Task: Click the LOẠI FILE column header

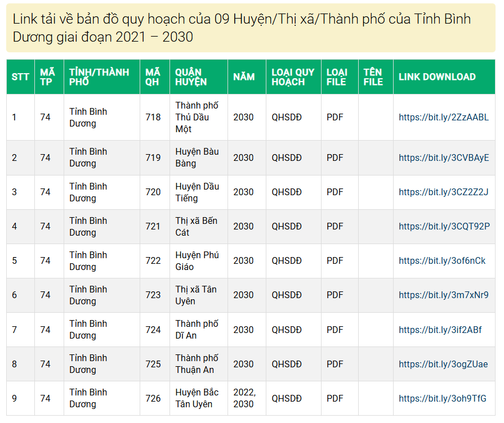Action: pos(339,76)
